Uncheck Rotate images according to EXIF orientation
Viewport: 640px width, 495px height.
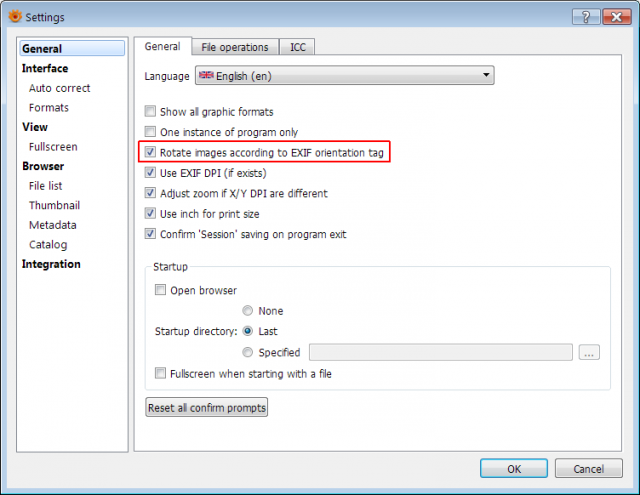click(150, 152)
